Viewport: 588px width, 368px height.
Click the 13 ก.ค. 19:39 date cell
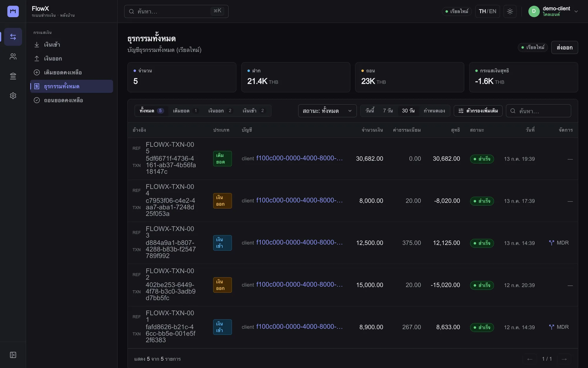[x=519, y=159]
